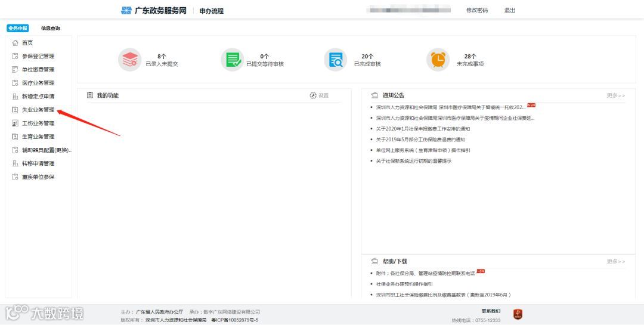Click the 8个 已录入未提交 count
This screenshot has height=325, width=644.
tap(162, 56)
